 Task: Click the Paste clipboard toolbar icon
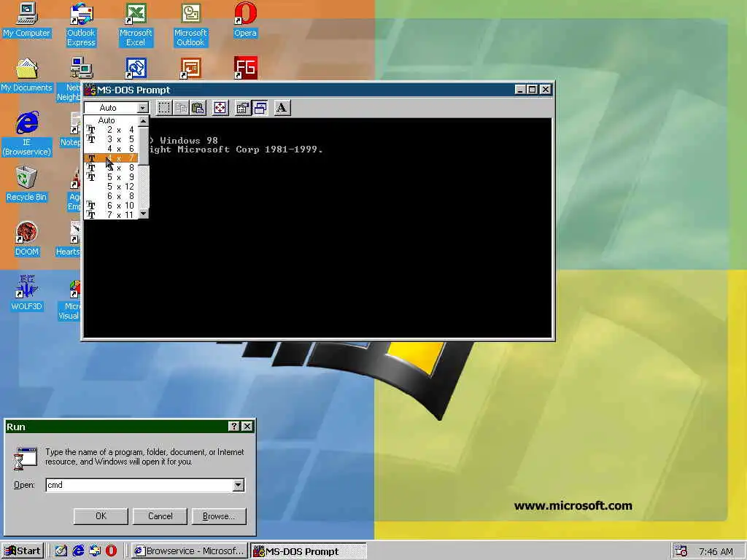[x=198, y=108]
